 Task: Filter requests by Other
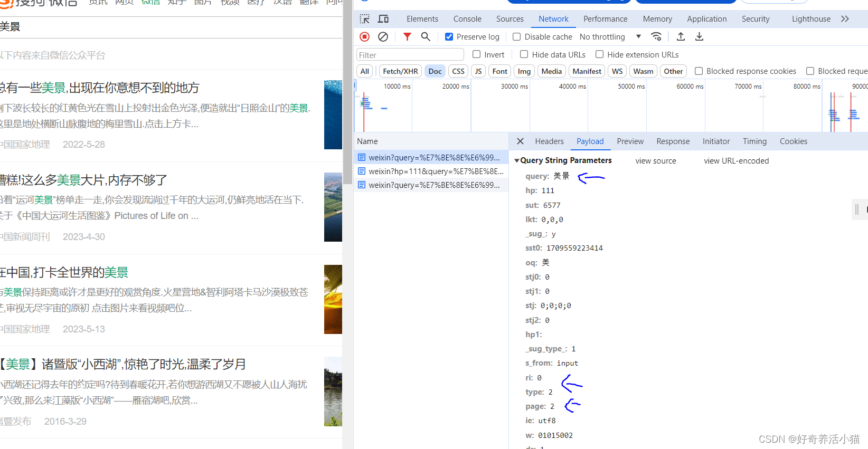[x=673, y=71]
